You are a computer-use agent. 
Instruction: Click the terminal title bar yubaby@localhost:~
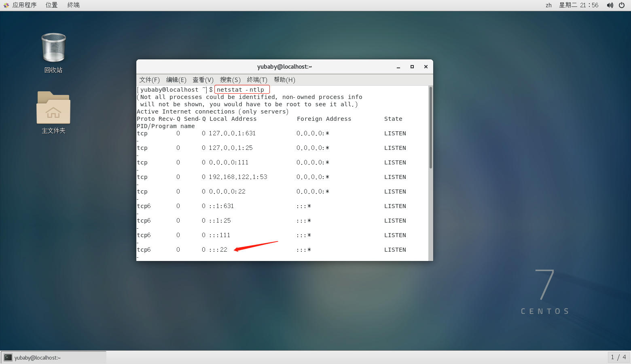284,67
